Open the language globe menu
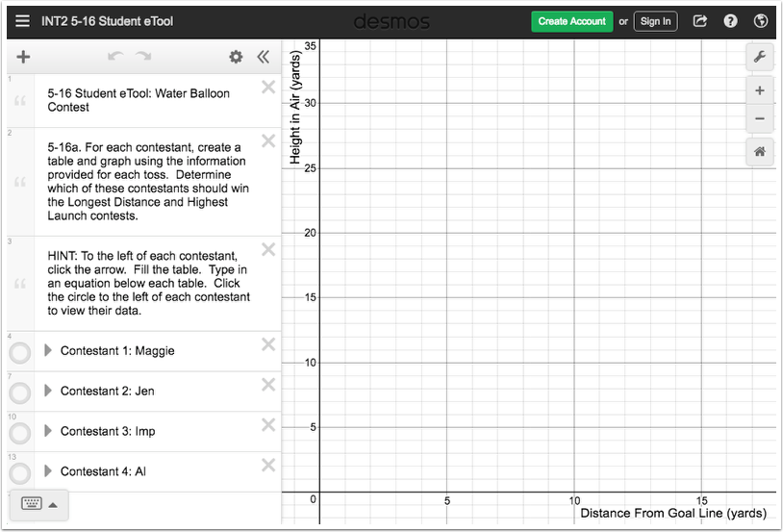This screenshot has height=532, width=783. pyautogui.click(x=761, y=21)
